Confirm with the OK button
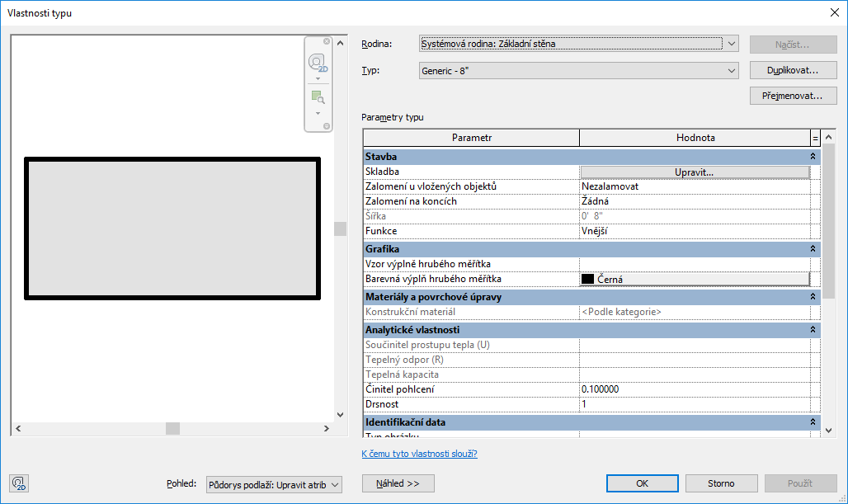The image size is (848, 504). coord(642,483)
